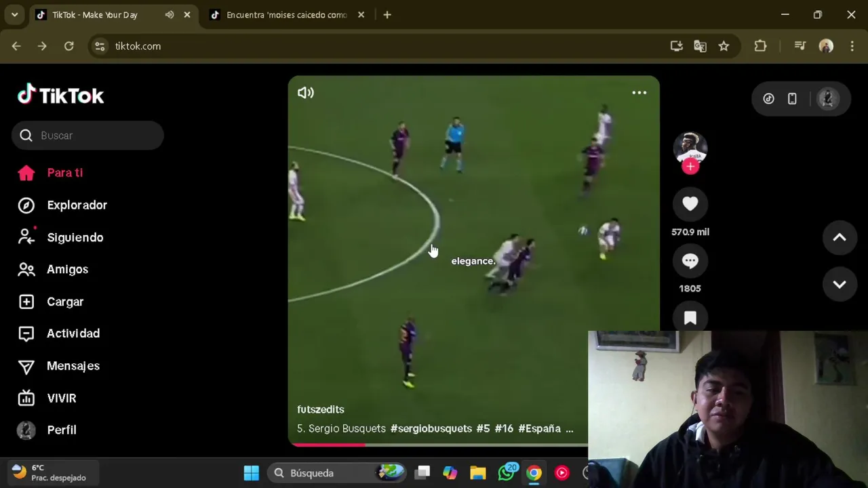Image resolution: width=868 pixels, height=488 pixels.
Task: Open the Chrome extensions puzzle icon
Action: click(x=760, y=46)
